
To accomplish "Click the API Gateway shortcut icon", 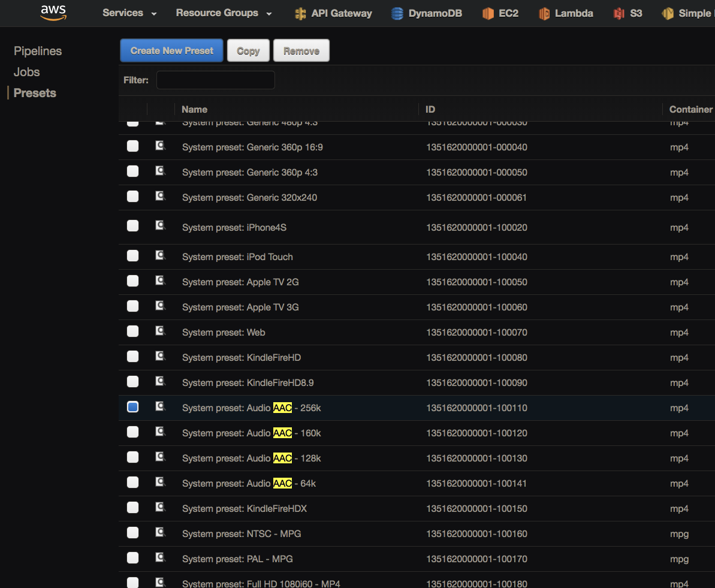I will [x=300, y=13].
